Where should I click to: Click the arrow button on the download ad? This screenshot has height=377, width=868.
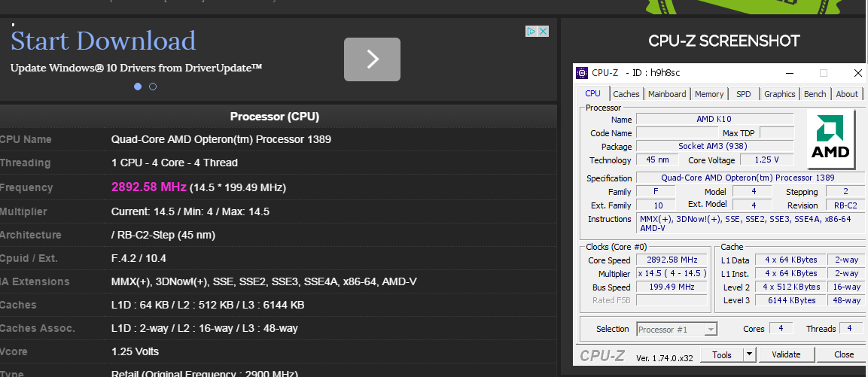(x=372, y=59)
